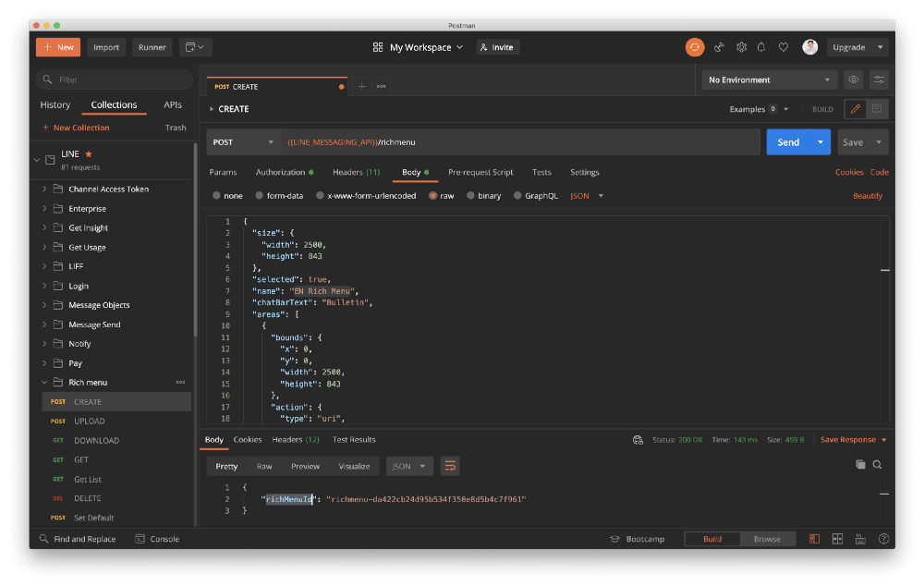This screenshot has width=924, height=587.
Task: Search within the response body
Action: tap(878, 464)
